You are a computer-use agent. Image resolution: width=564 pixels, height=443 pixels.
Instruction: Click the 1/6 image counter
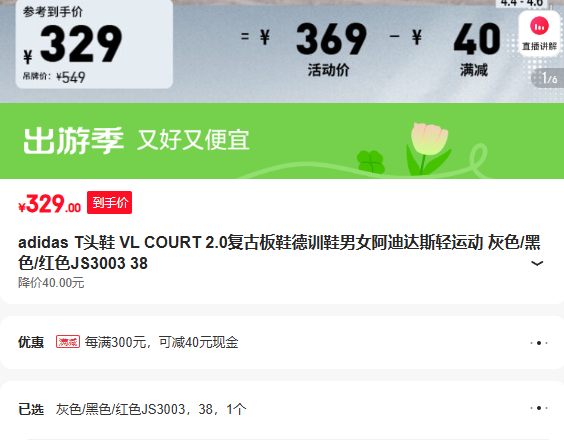(549, 78)
